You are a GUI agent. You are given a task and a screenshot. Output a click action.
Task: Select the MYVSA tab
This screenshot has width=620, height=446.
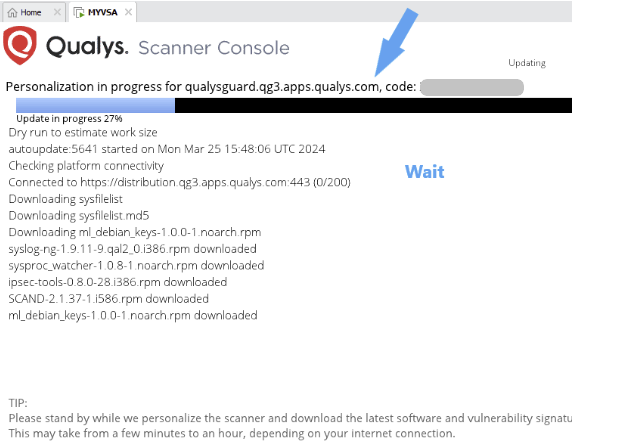pyautogui.click(x=102, y=13)
